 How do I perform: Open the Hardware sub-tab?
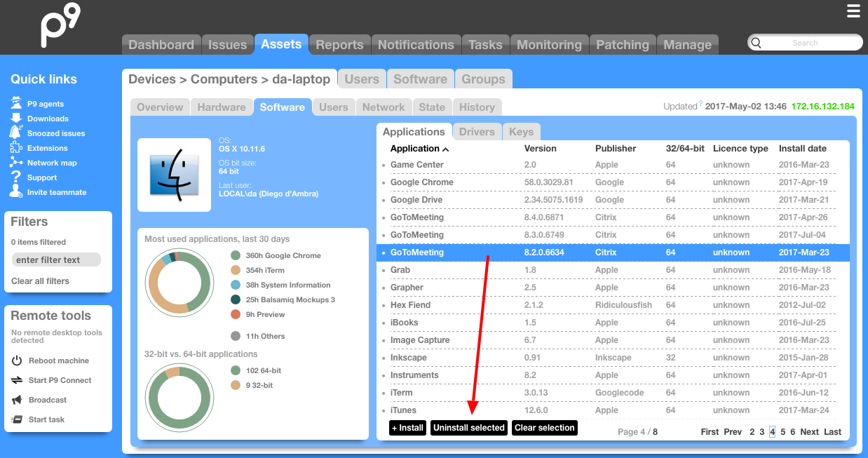click(222, 107)
